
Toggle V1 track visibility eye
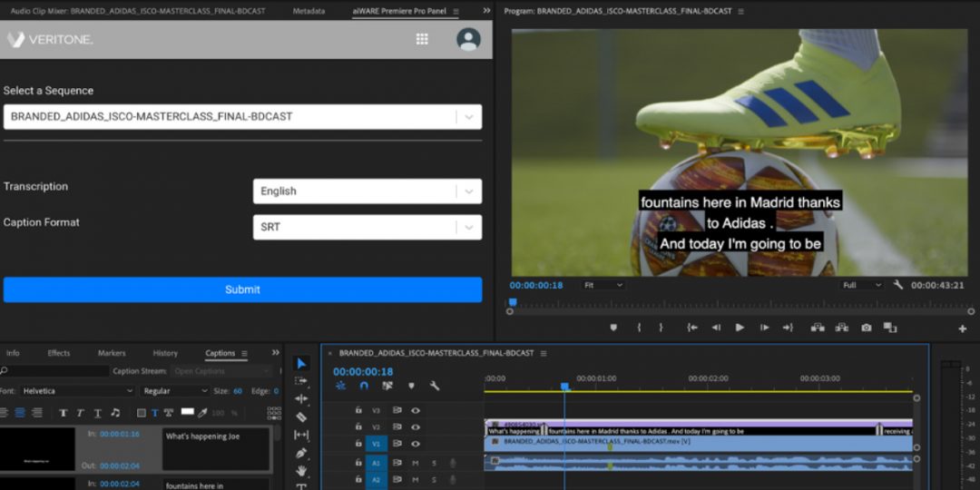pyautogui.click(x=416, y=444)
